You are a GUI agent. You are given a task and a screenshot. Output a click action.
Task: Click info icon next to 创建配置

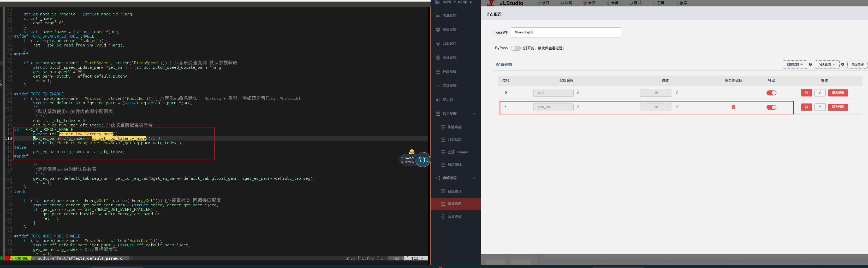coord(810,64)
